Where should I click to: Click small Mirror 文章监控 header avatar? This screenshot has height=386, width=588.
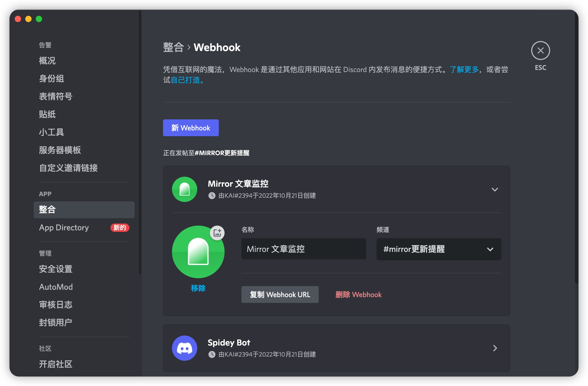click(x=184, y=189)
